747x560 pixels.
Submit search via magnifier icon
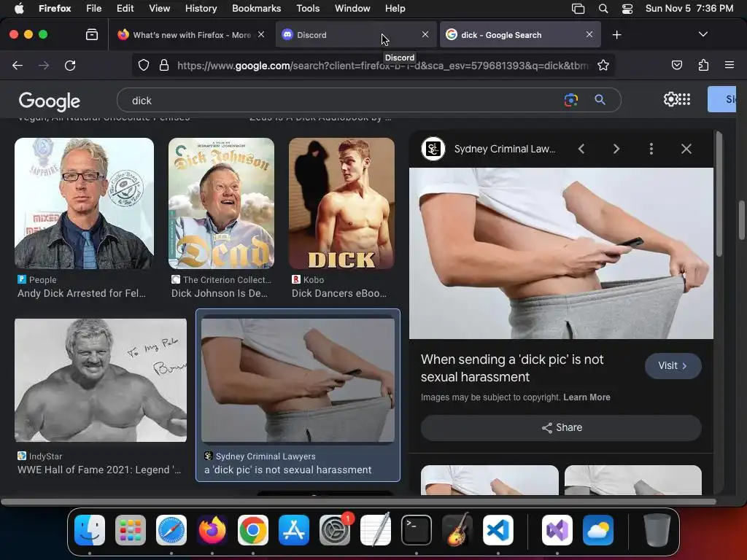click(x=600, y=99)
